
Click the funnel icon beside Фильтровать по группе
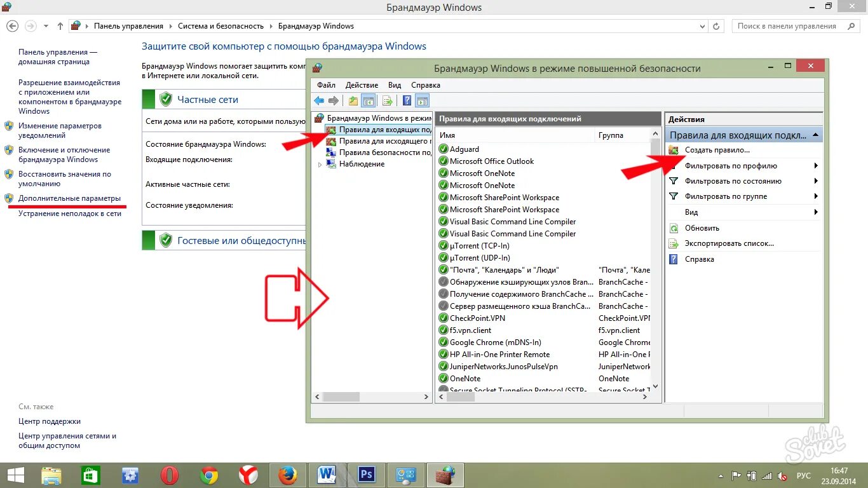coord(674,196)
